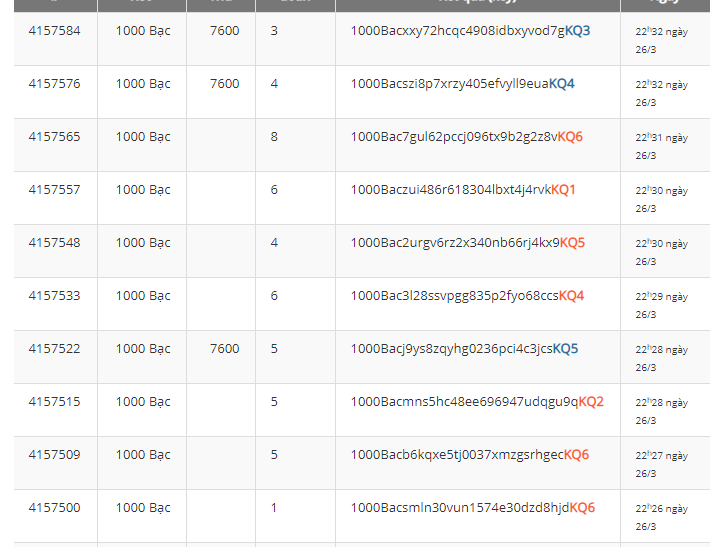Click session ID 4157576
Viewport: 723px width, 547px height.
tap(54, 84)
